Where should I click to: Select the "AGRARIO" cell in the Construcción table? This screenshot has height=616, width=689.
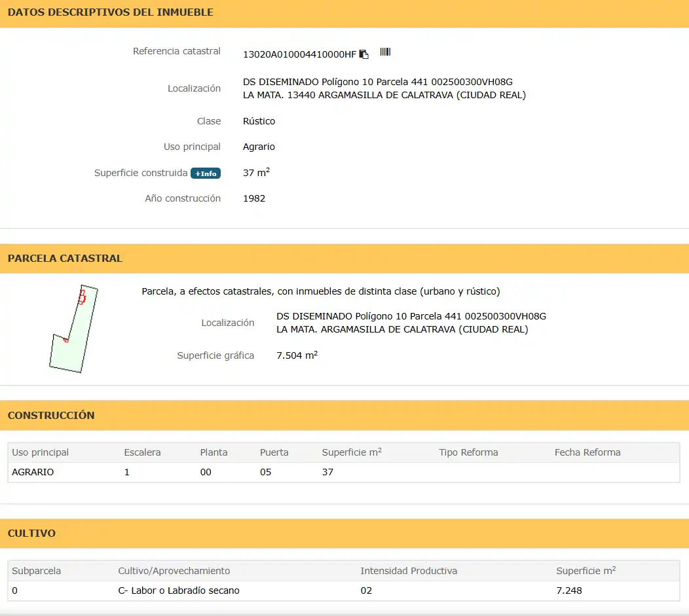click(33, 472)
